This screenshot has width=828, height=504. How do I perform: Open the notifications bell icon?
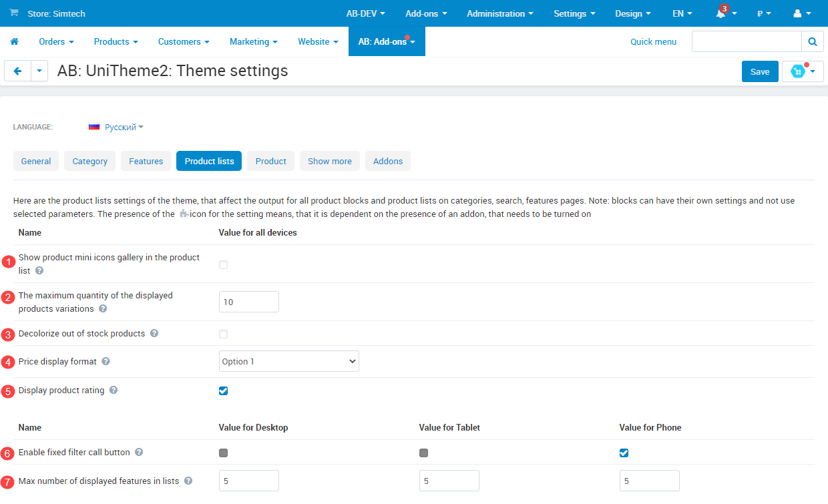click(720, 13)
